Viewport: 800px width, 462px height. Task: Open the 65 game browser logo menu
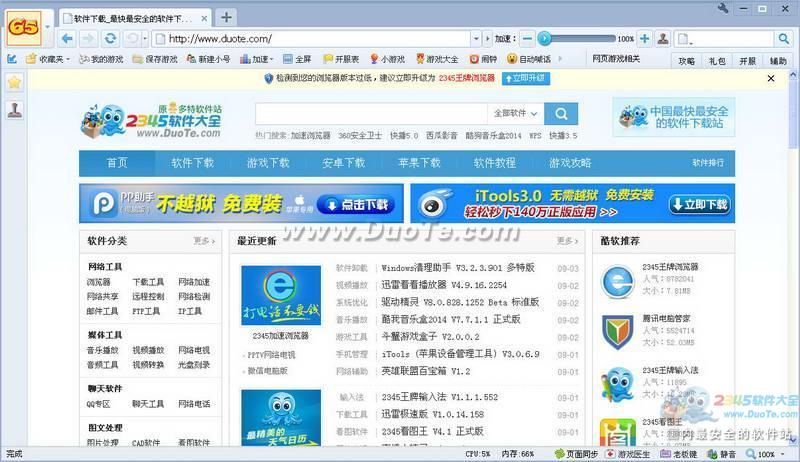[x=23, y=27]
